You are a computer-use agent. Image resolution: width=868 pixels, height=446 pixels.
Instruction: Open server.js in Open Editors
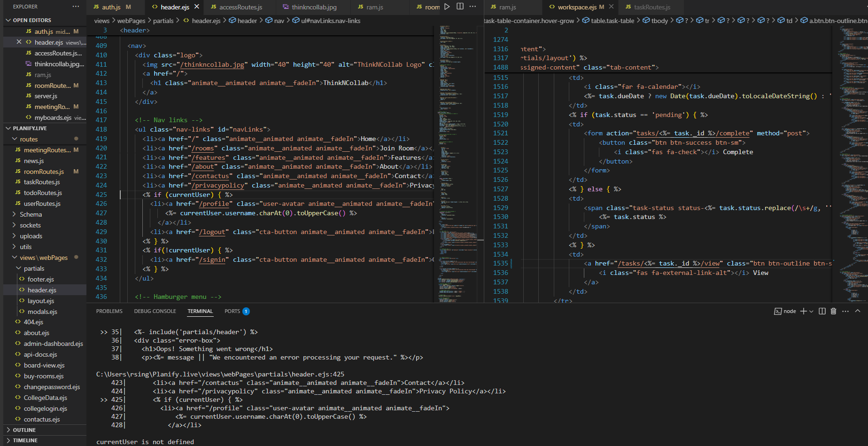45,96
